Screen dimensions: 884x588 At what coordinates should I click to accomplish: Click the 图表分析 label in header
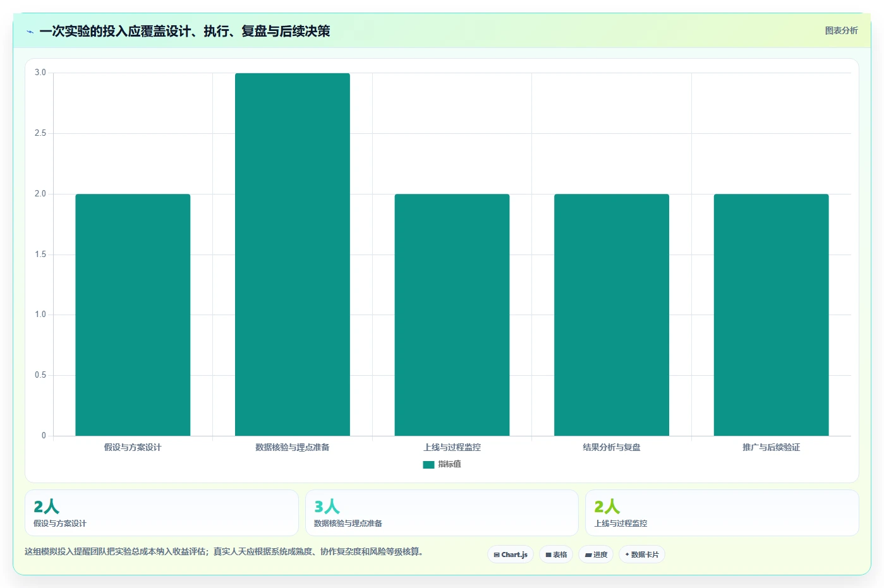tap(841, 30)
